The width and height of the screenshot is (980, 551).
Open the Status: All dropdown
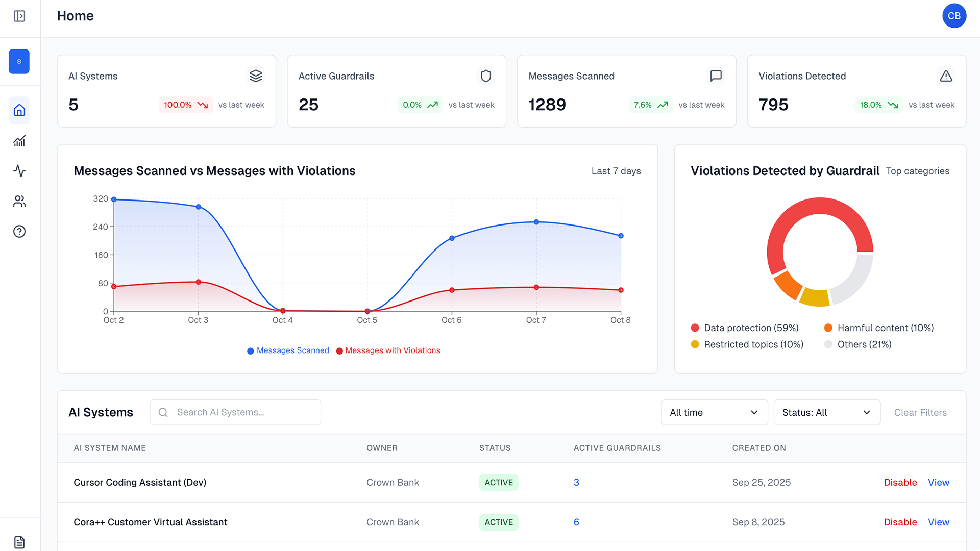[826, 412]
